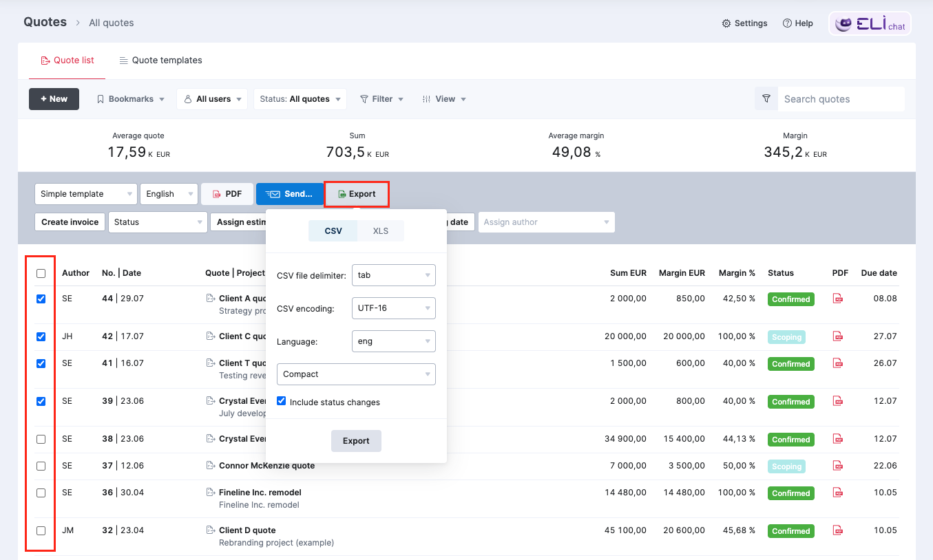Uncheck the checkbox for quote 39
Image resolution: width=933 pixels, height=560 pixels.
(x=41, y=401)
